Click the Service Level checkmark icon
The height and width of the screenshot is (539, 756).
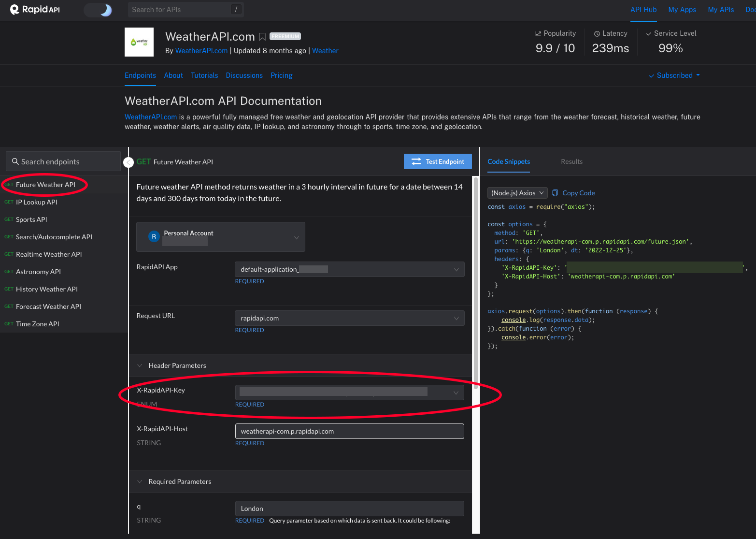click(x=648, y=33)
